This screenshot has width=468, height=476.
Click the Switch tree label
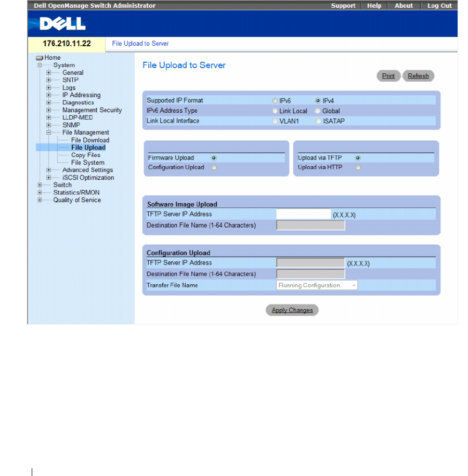click(62, 185)
